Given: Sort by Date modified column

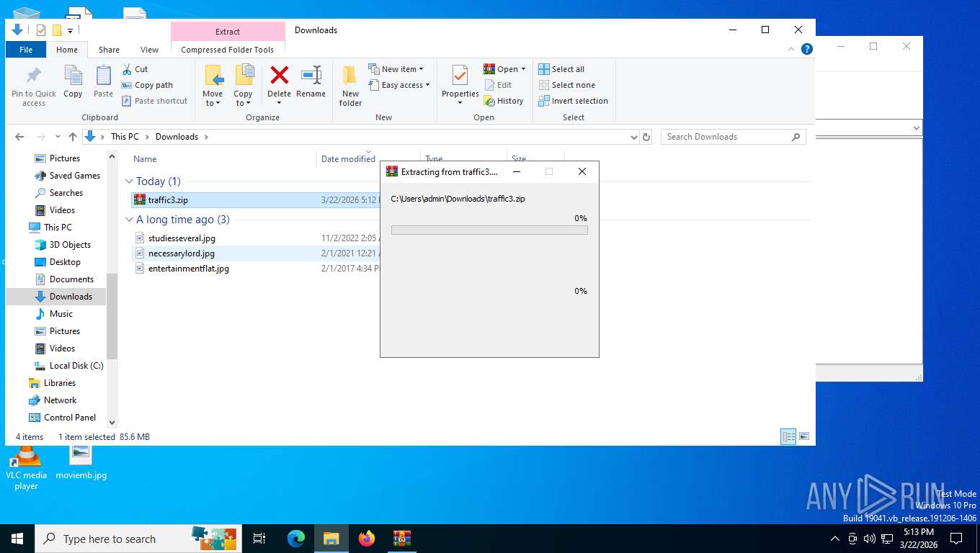Looking at the screenshot, I should point(348,159).
